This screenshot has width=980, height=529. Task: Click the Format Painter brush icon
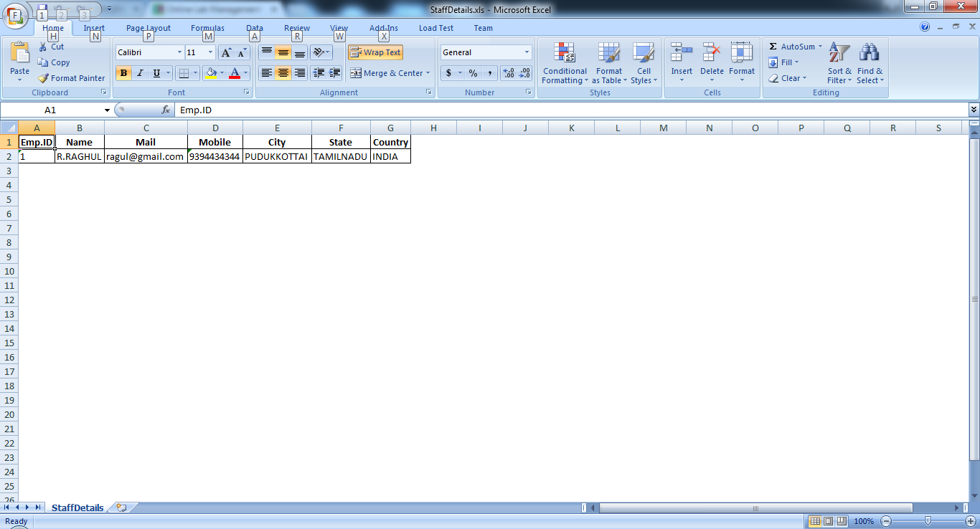[43, 78]
